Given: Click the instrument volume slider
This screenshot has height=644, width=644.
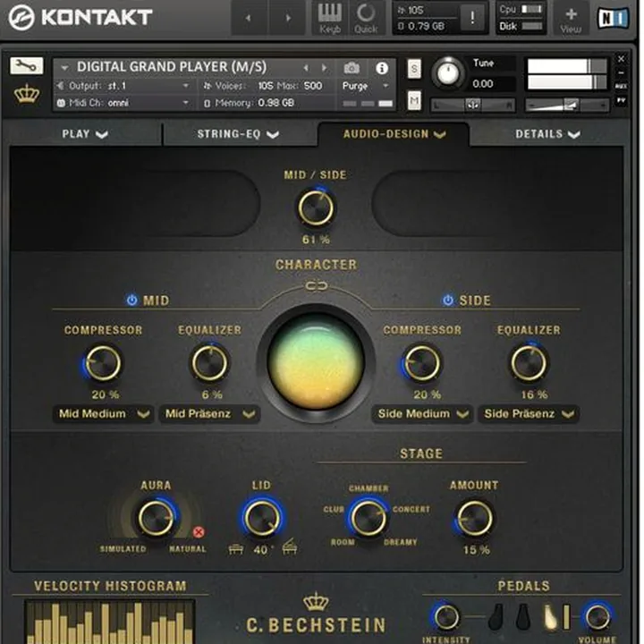Looking at the screenshot, I should [567, 106].
